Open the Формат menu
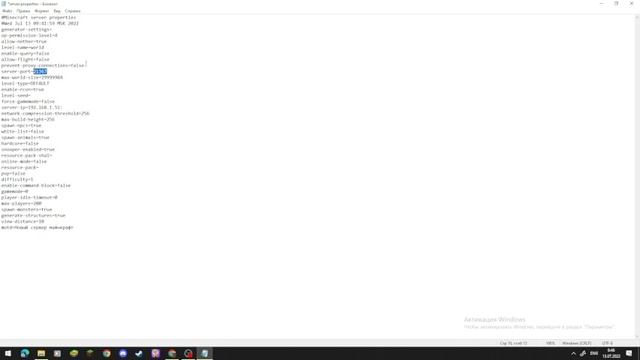Image resolution: width=640 pixels, height=360 pixels. 42,11
